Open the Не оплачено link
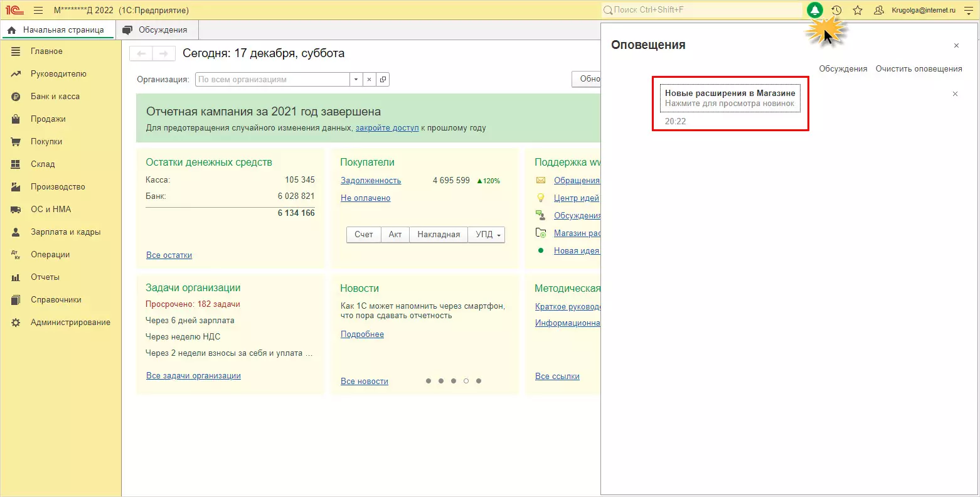The width and height of the screenshot is (980, 497). (x=365, y=198)
